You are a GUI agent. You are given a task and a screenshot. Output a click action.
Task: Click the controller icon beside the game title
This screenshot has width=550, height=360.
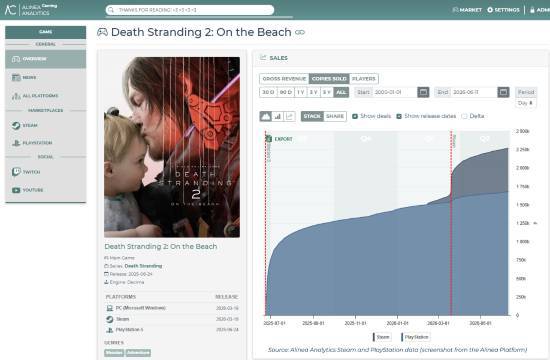[x=102, y=32]
